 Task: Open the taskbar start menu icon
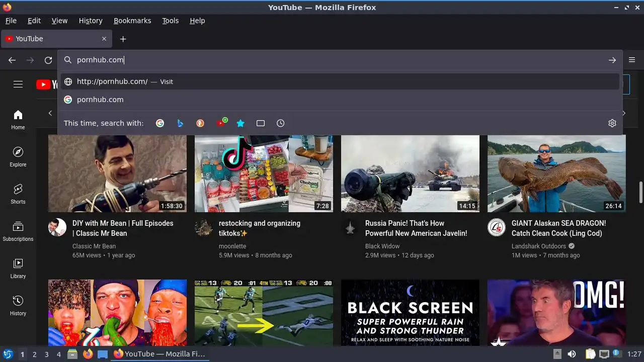click(x=8, y=354)
